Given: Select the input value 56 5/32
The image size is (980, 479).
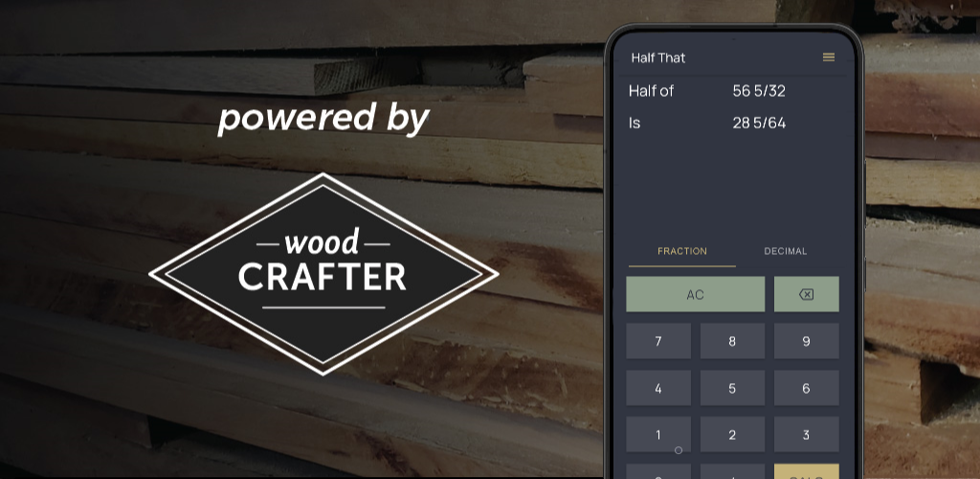Looking at the screenshot, I should tap(759, 91).
